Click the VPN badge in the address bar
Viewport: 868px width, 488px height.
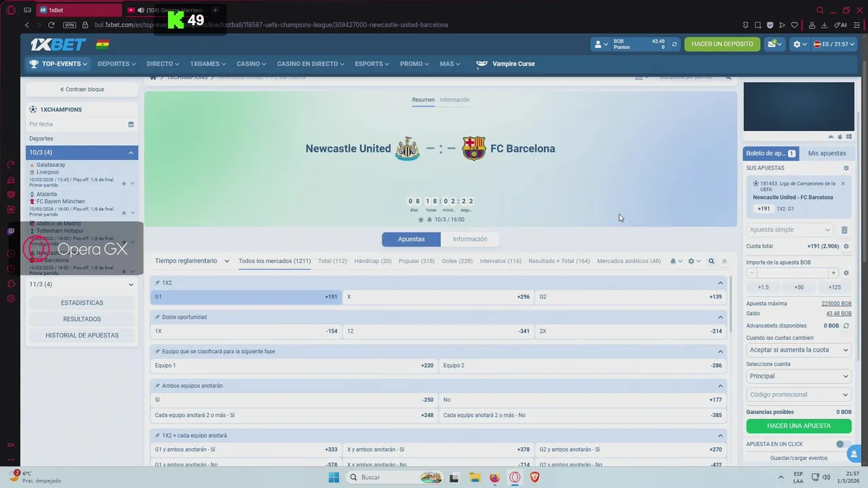tap(70, 25)
